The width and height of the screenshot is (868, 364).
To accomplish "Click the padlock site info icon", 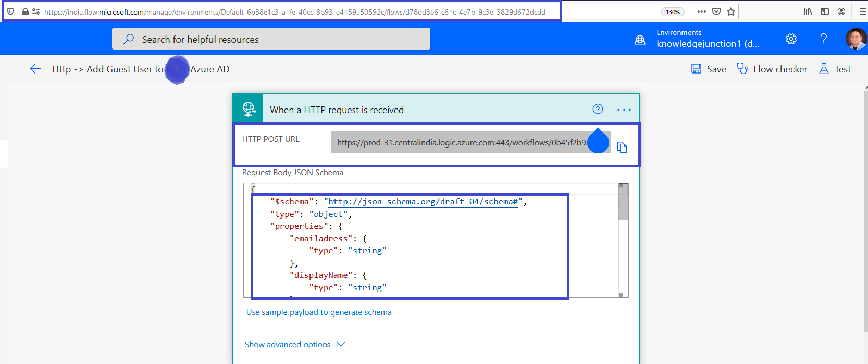I will coord(25,11).
